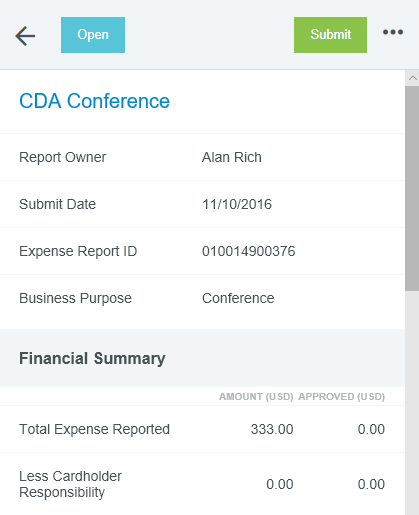This screenshot has width=419, height=515.
Task: Click the Expense Report ID field label
Action: pyautogui.click(x=78, y=251)
